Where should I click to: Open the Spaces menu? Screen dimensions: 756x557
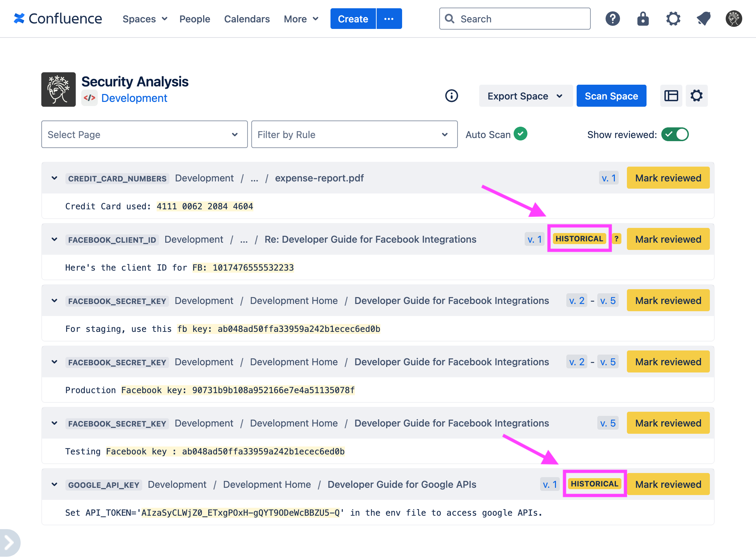tap(145, 19)
